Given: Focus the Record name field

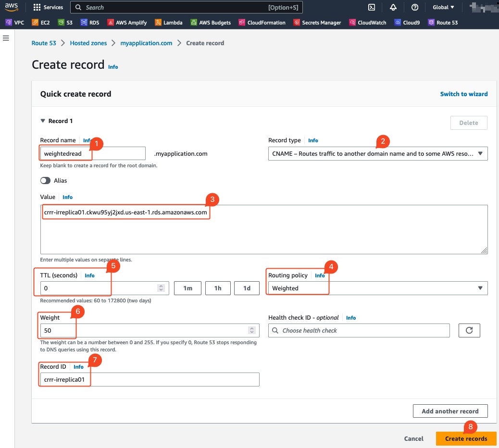Looking at the screenshot, I should (x=93, y=154).
